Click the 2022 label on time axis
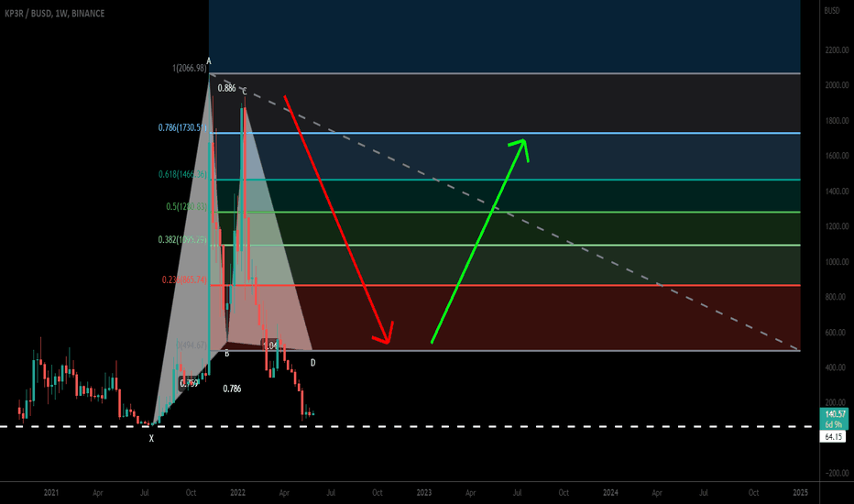This screenshot has height=504, width=854. point(237,493)
